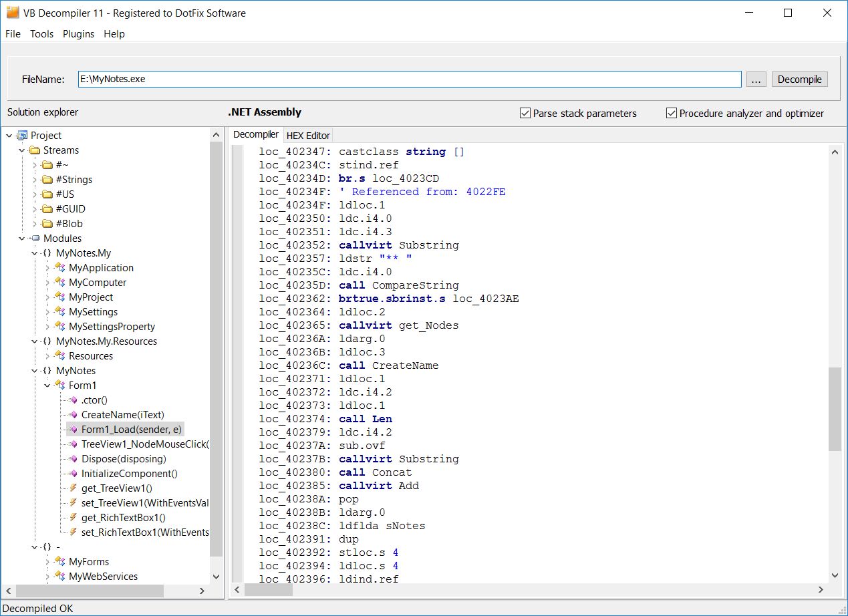Click the FileName input field
The image size is (848, 616).
410,79
